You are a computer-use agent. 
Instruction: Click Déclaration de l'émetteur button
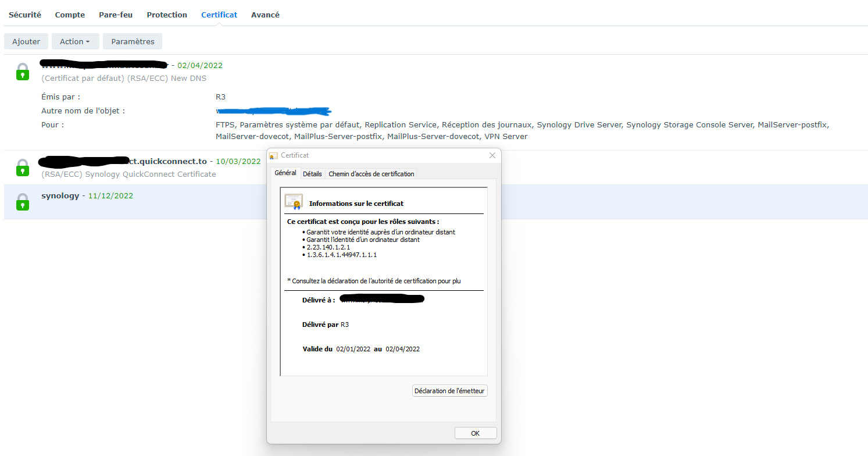point(449,391)
